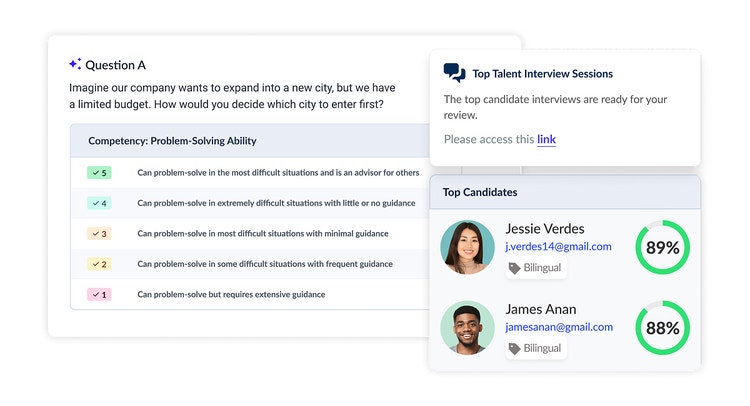Select Jessie Verdes candidate name
This screenshot has height=406, width=750.
tap(545, 229)
